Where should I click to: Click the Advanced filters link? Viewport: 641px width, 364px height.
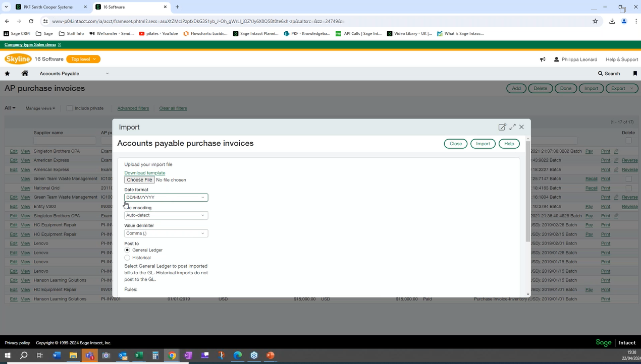tap(133, 108)
